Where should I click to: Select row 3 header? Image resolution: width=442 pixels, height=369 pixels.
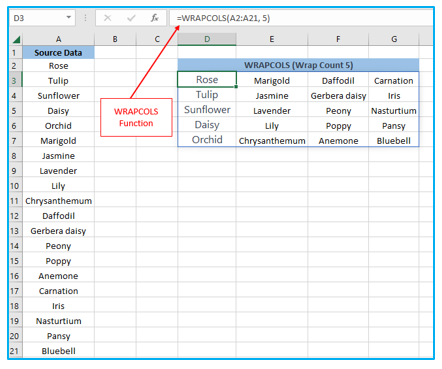coord(15,81)
